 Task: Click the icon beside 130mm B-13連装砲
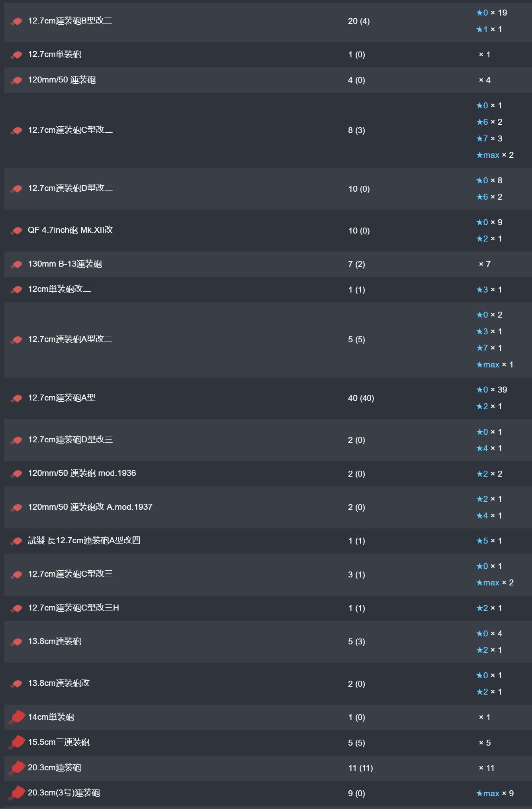[x=16, y=265]
